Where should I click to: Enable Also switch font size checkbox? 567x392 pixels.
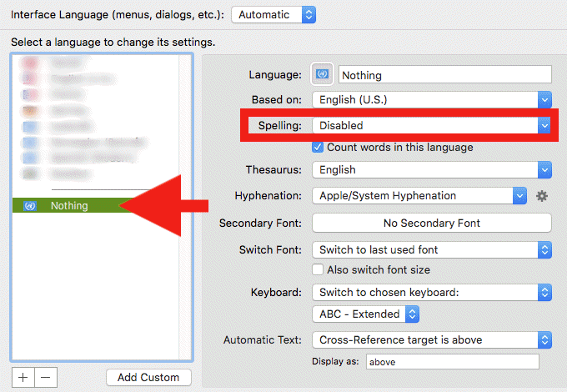click(318, 269)
